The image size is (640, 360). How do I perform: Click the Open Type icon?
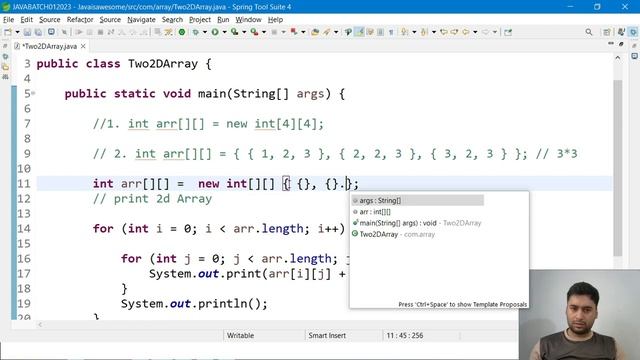(x=315, y=32)
